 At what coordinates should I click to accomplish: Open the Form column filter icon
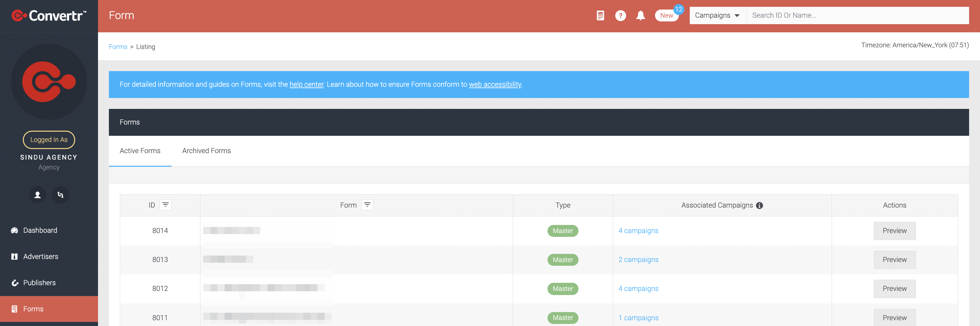(367, 205)
